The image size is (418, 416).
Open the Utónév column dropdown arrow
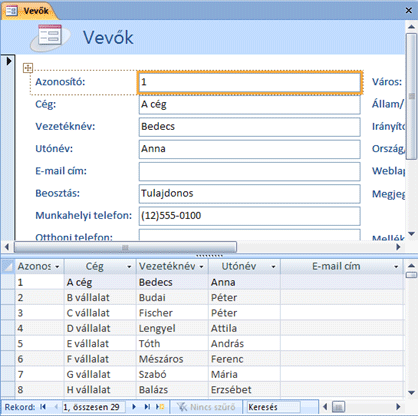click(273, 267)
